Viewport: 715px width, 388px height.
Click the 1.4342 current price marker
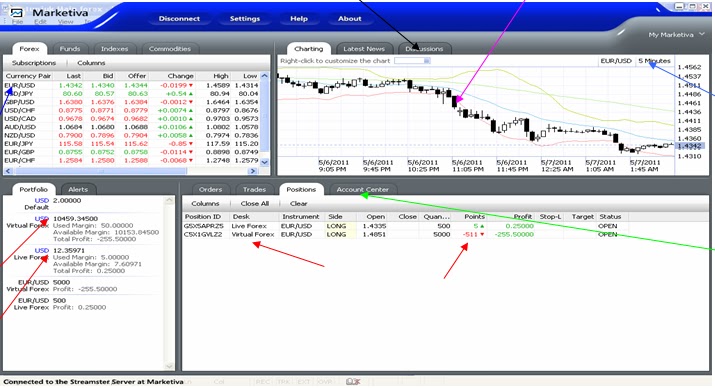coord(690,146)
